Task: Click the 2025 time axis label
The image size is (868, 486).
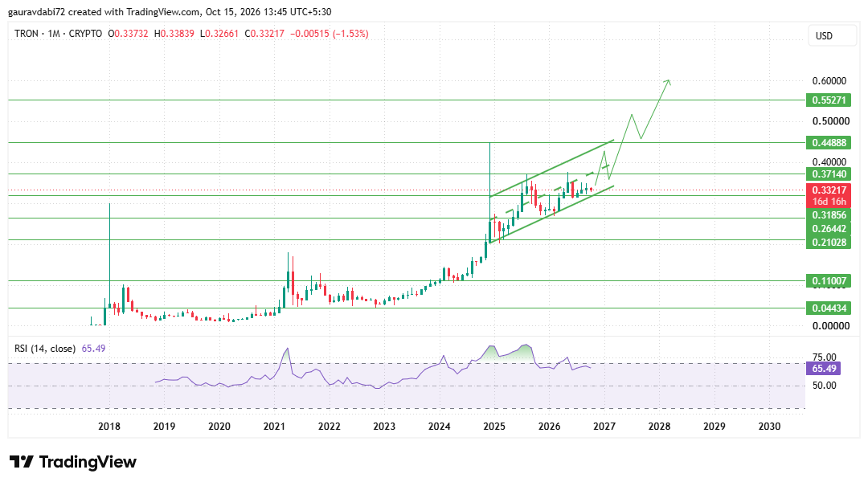Action: (494, 427)
